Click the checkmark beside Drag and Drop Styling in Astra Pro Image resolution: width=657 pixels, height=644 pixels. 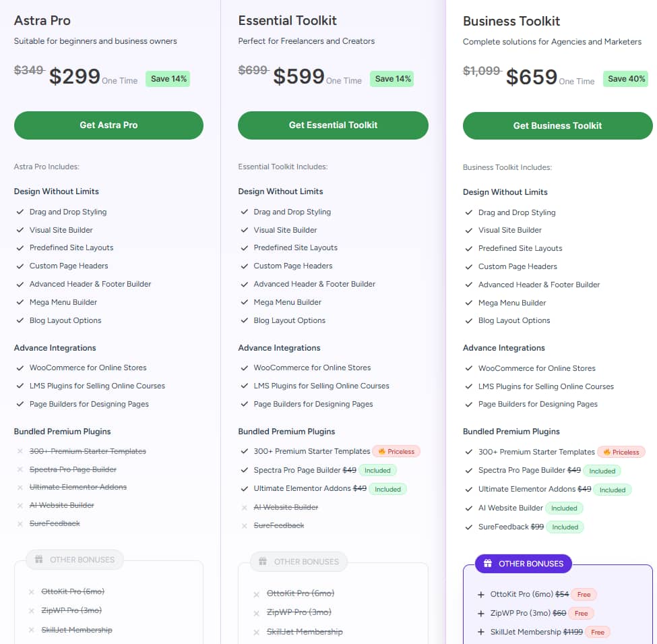(x=20, y=212)
